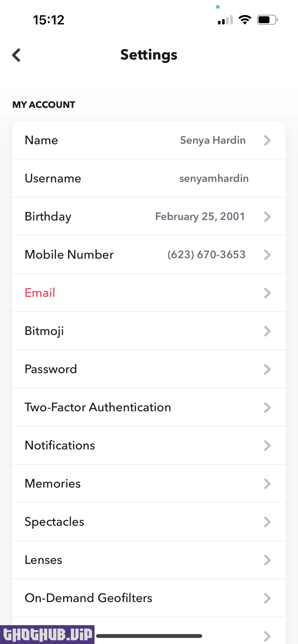The height and width of the screenshot is (644, 298).
Task: Tap the red Email label
Action: 40,293
